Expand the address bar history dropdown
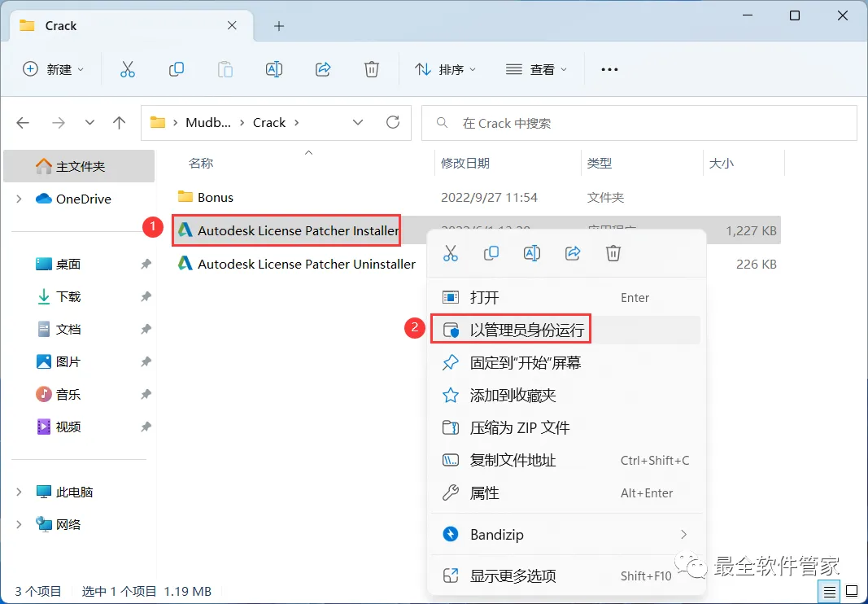 click(x=358, y=122)
